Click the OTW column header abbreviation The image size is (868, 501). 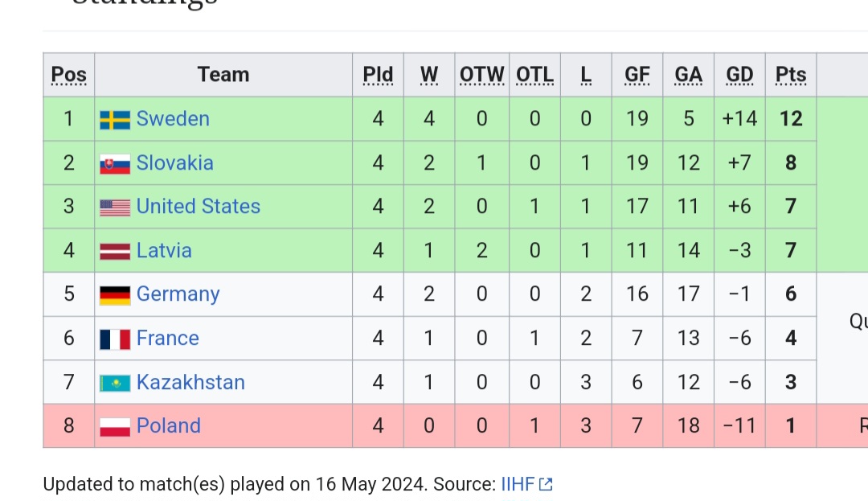coord(481,75)
